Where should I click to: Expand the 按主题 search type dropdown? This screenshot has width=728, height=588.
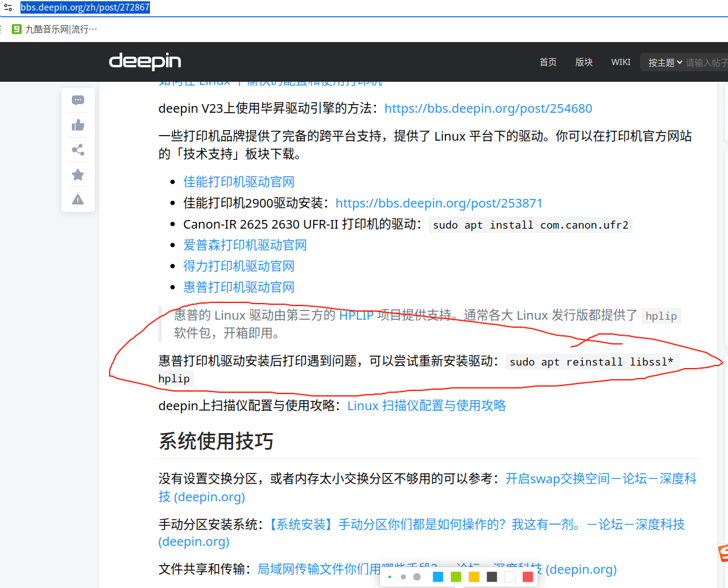pos(665,62)
